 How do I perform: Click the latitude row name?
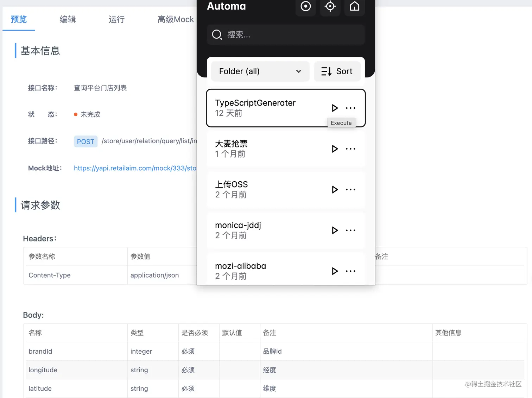(40, 388)
